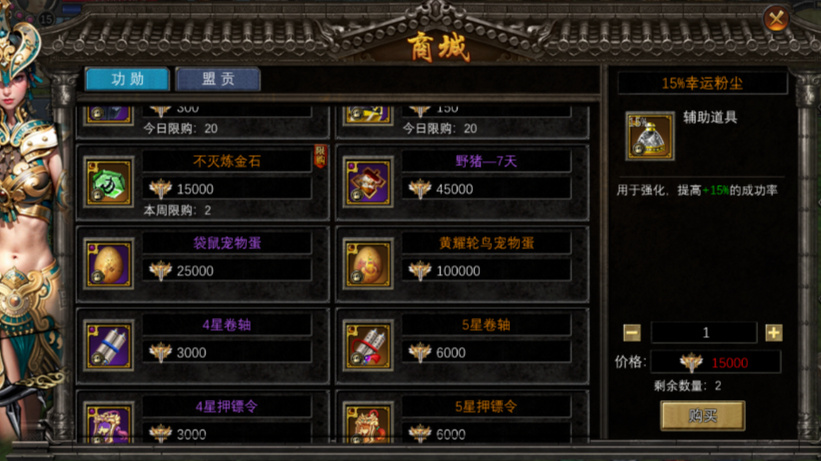Image resolution: width=821 pixels, height=461 pixels.
Task: Click the 100000 price of 黄耀轮鸟宠物蛋
Action: click(x=458, y=271)
